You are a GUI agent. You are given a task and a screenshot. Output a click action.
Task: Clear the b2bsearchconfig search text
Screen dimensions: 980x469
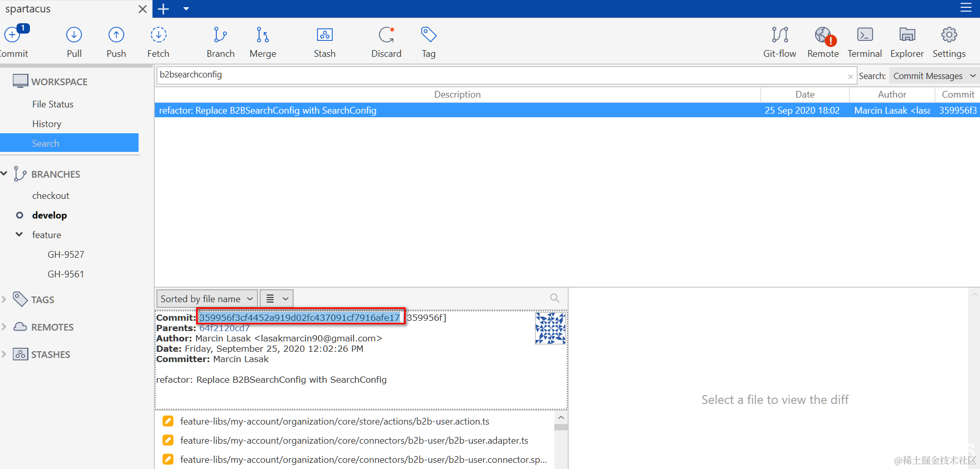click(x=850, y=76)
